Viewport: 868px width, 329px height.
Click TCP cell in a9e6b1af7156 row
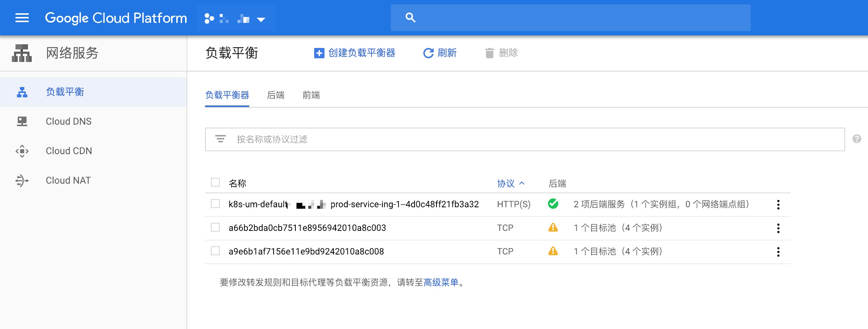pos(505,252)
